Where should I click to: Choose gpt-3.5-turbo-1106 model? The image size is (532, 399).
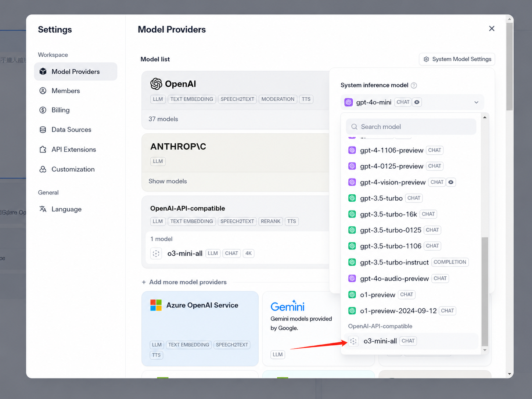click(411, 246)
